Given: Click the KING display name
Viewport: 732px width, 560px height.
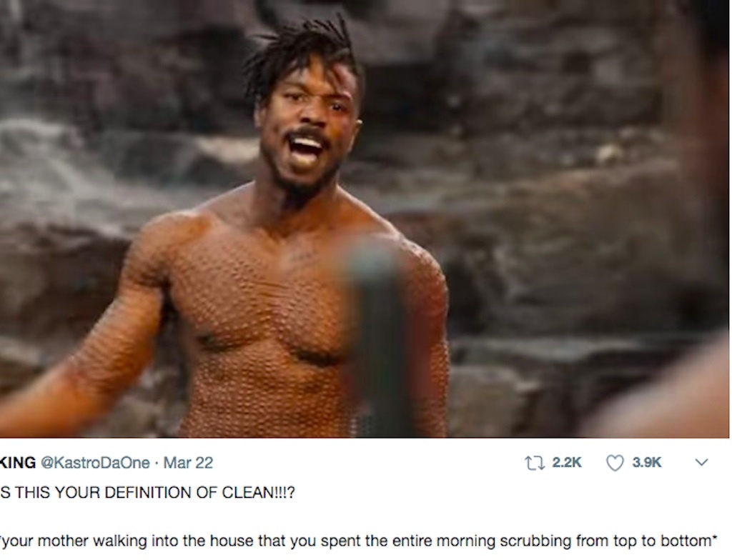Looking at the screenshot, I should 18,463.
